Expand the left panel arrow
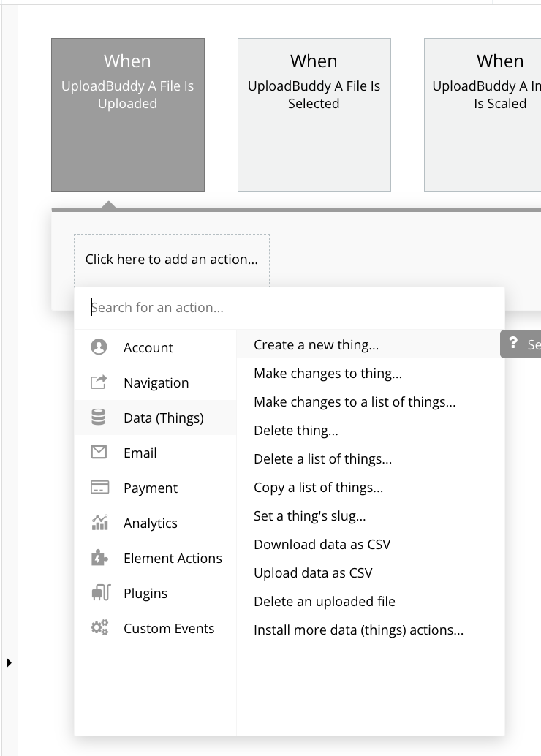Screen dimensions: 541x756 (x=9, y=662)
